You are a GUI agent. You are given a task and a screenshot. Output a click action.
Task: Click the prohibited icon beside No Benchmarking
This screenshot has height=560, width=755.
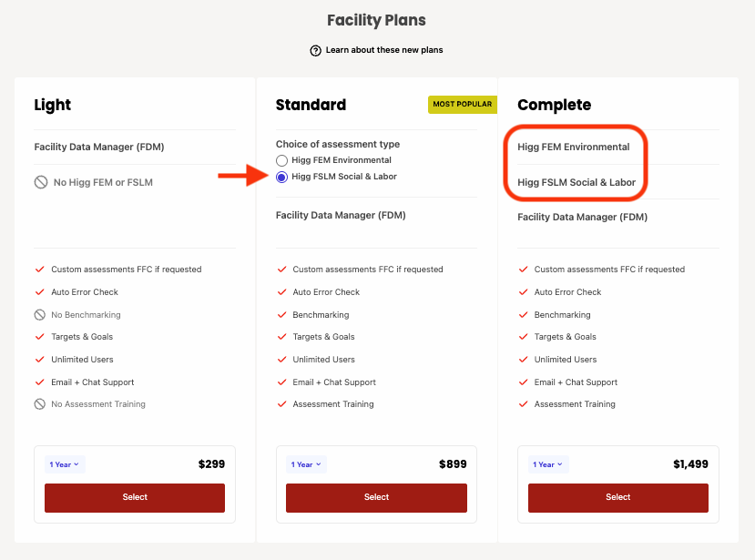point(40,315)
